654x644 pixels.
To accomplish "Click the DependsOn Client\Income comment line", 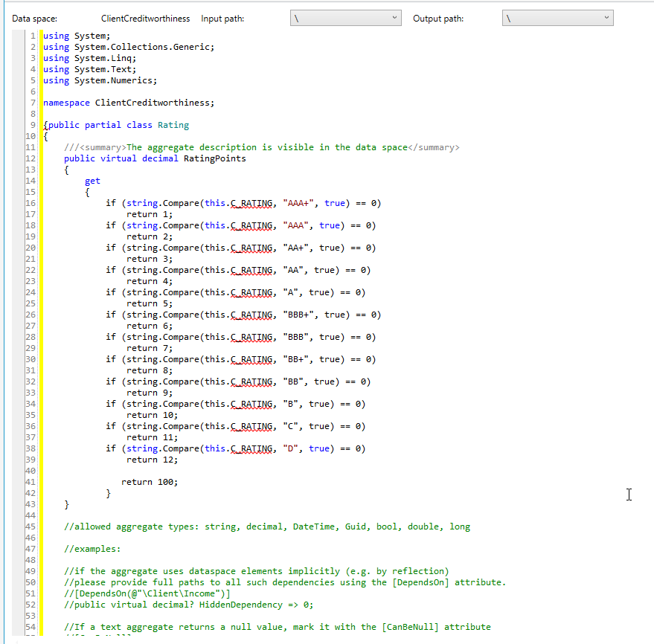I will 147,593.
